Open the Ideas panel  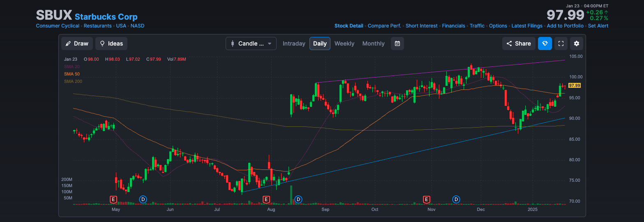(111, 43)
